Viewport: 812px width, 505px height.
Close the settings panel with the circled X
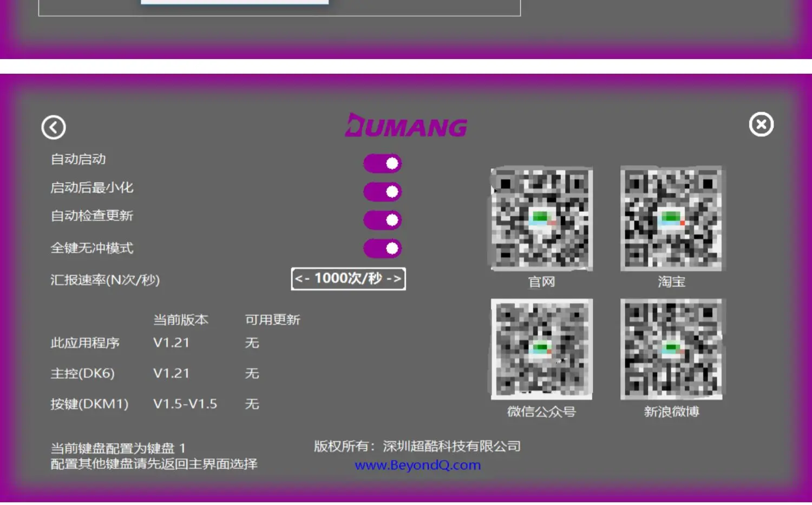[761, 125]
